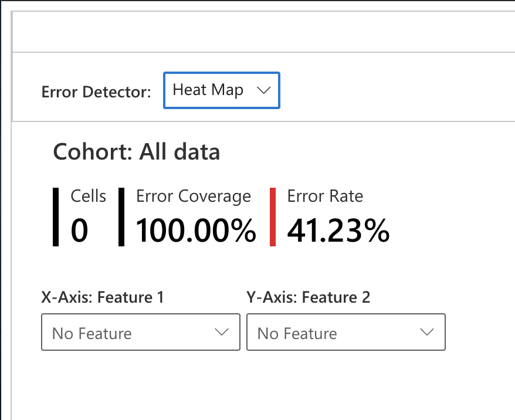Click the black Error Coverage indicator bar
The width and height of the screenshot is (515, 420).
click(121, 215)
